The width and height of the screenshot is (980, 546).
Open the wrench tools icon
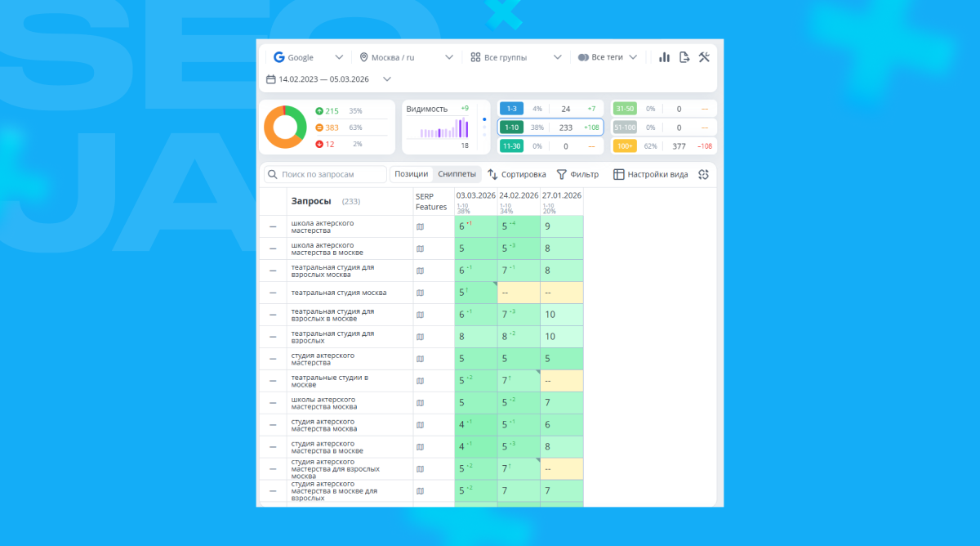[704, 57]
